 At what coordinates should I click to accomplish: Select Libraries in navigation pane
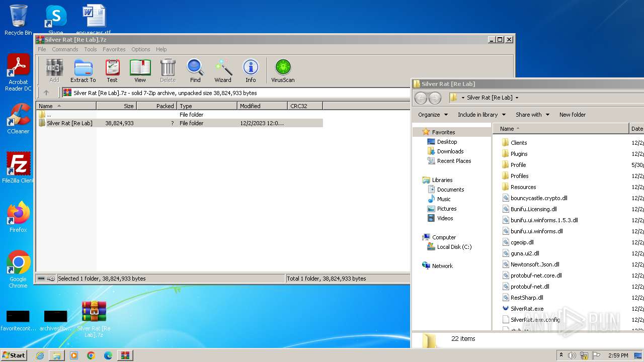pyautogui.click(x=442, y=180)
